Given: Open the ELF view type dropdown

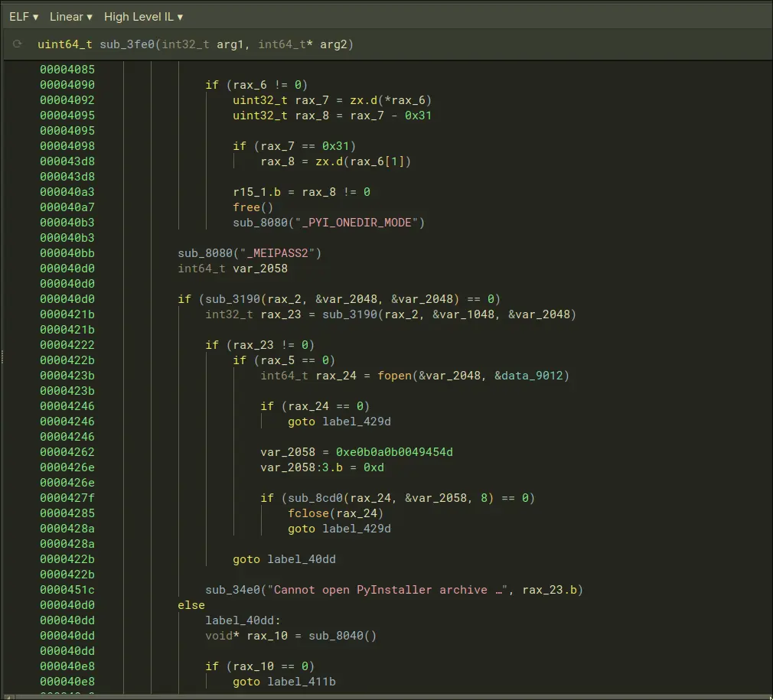Looking at the screenshot, I should (24, 16).
